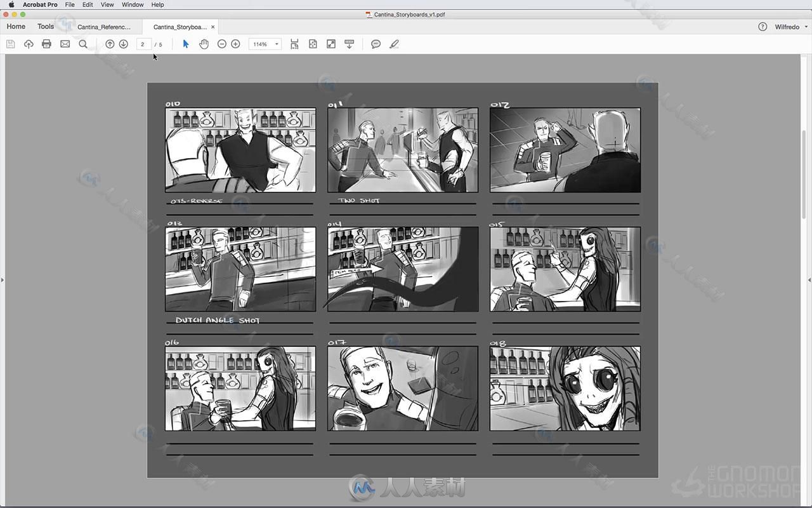Click the Save file icon
The image size is (812, 508).
pos(10,44)
